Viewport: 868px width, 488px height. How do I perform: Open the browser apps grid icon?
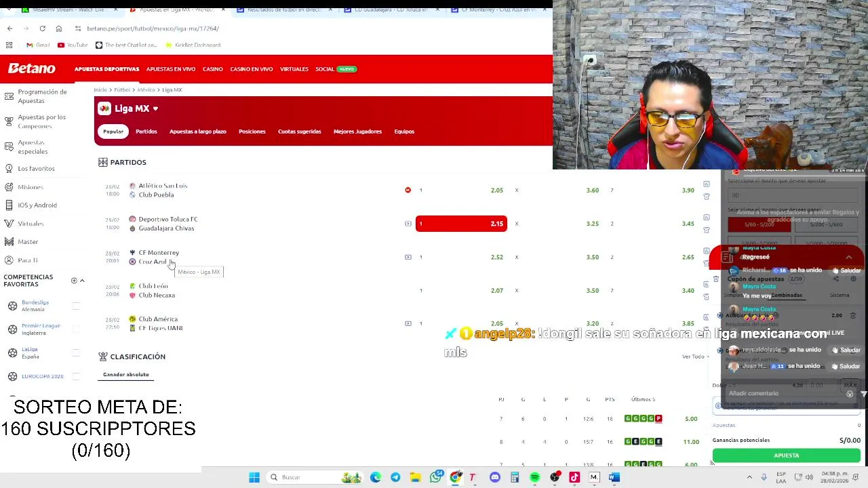coord(9,45)
